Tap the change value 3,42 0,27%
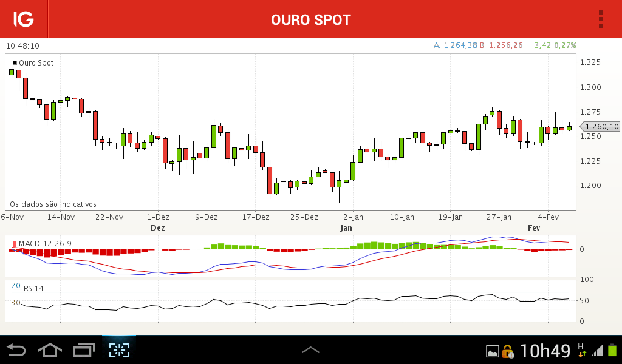This screenshot has height=364, width=622. tap(555, 45)
